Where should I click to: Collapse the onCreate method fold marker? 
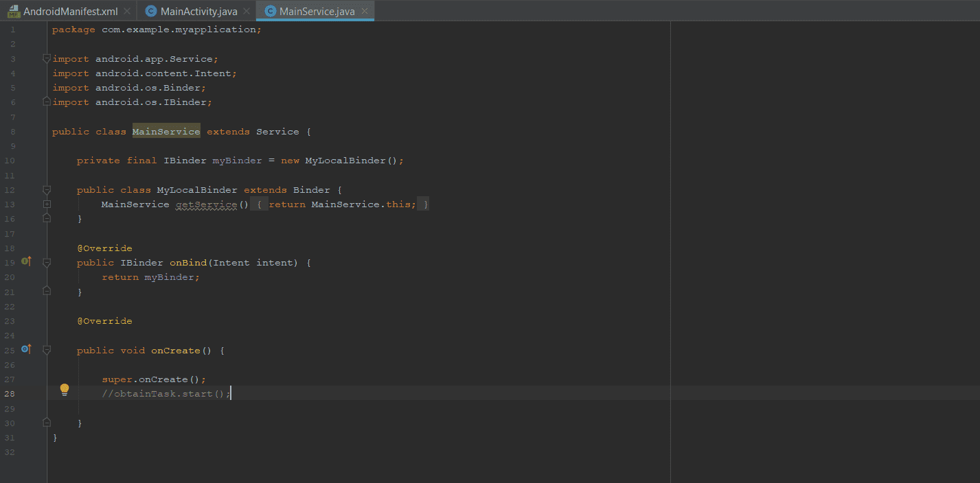click(x=47, y=351)
